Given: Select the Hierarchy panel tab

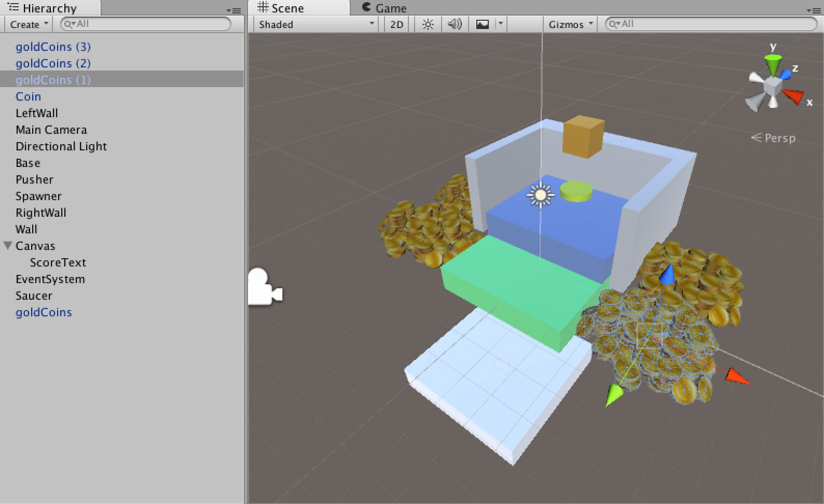Looking at the screenshot, I should point(50,8).
